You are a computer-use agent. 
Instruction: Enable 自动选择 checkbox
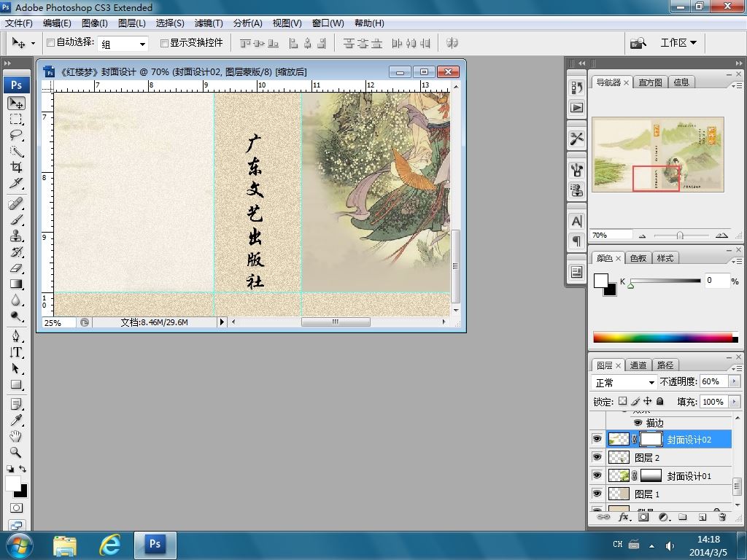(x=50, y=43)
